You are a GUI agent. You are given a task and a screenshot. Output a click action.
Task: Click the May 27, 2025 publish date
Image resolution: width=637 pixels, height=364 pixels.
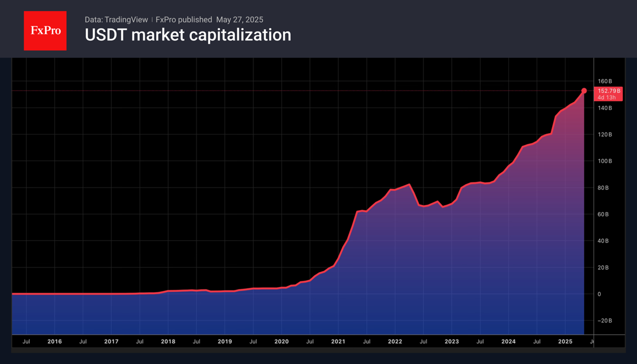[x=239, y=20]
